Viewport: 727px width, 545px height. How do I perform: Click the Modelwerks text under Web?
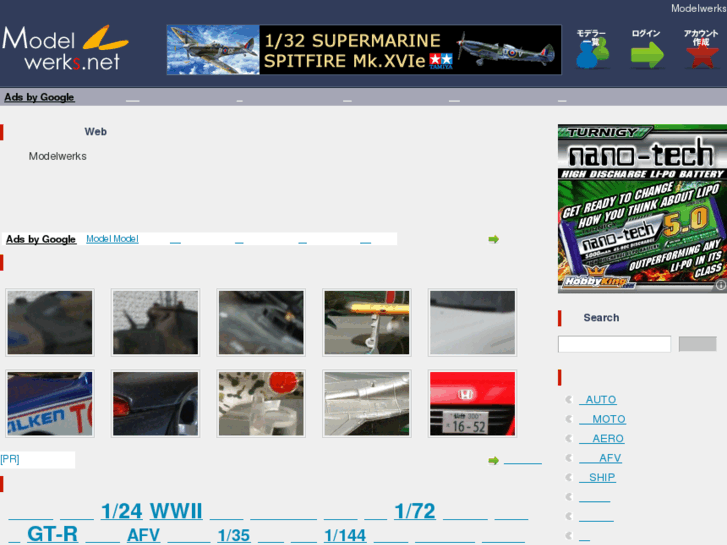(57, 156)
